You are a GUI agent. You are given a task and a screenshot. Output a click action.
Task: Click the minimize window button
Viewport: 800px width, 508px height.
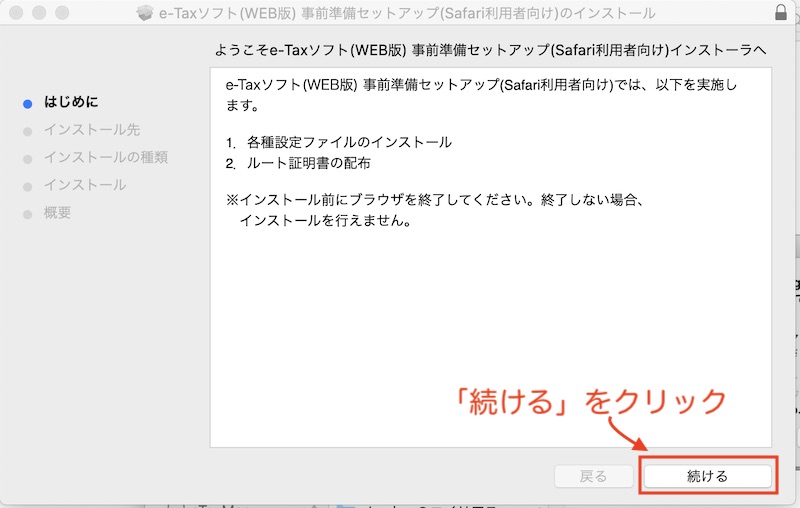point(39,12)
